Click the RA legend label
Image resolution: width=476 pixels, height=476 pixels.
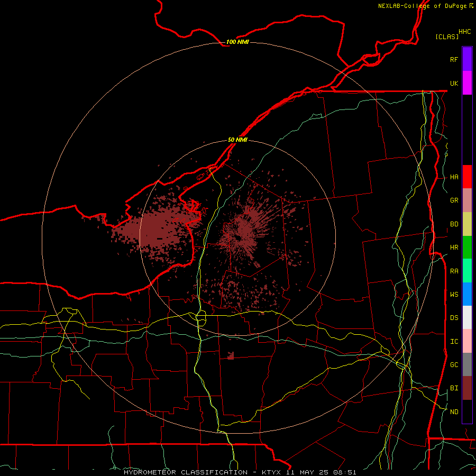tap(454, 271)
